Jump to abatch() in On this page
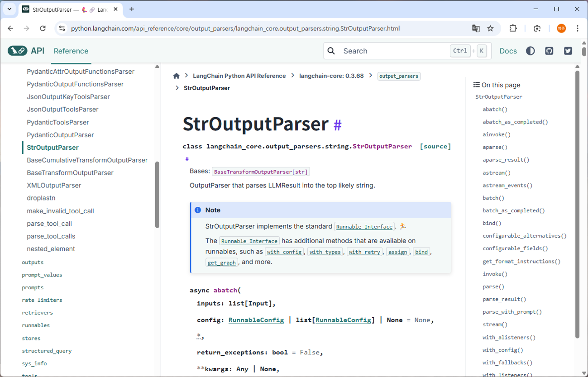The height and width of the screenshot is (377, 588). (495, 109)
